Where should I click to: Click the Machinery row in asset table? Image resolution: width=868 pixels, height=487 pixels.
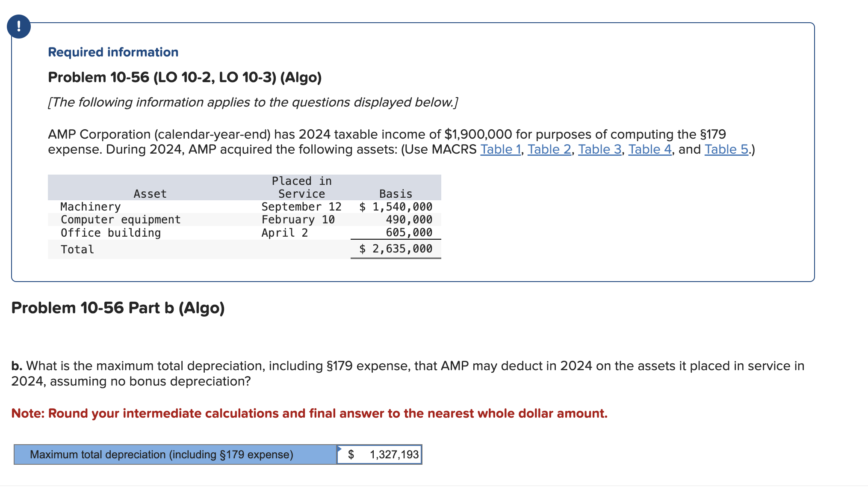coord(91,207)
